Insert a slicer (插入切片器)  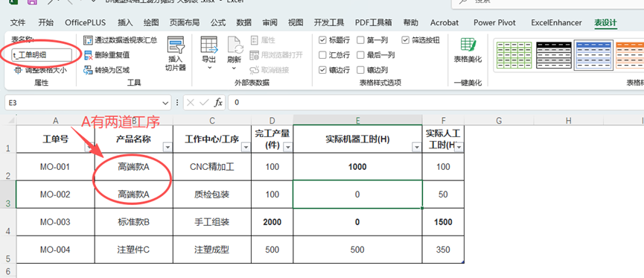176,54
